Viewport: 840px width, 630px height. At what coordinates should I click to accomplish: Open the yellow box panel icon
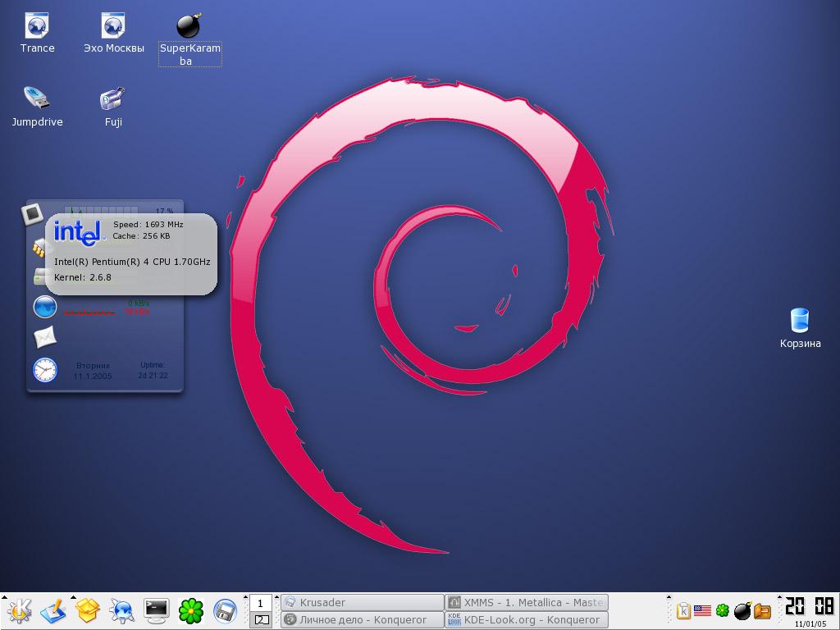[x=87, y=610]
